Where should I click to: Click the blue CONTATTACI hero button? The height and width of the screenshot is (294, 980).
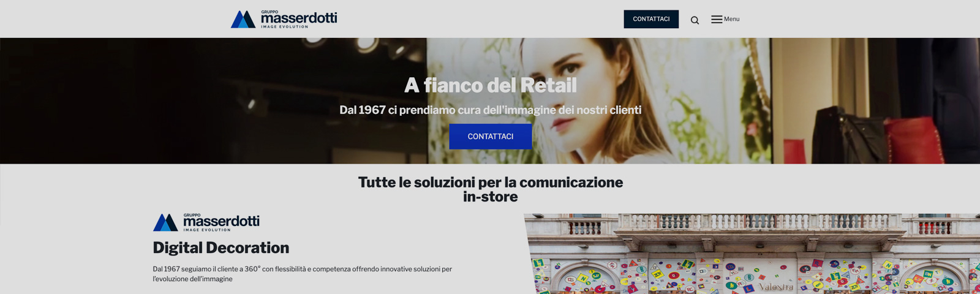click(491, 137)
